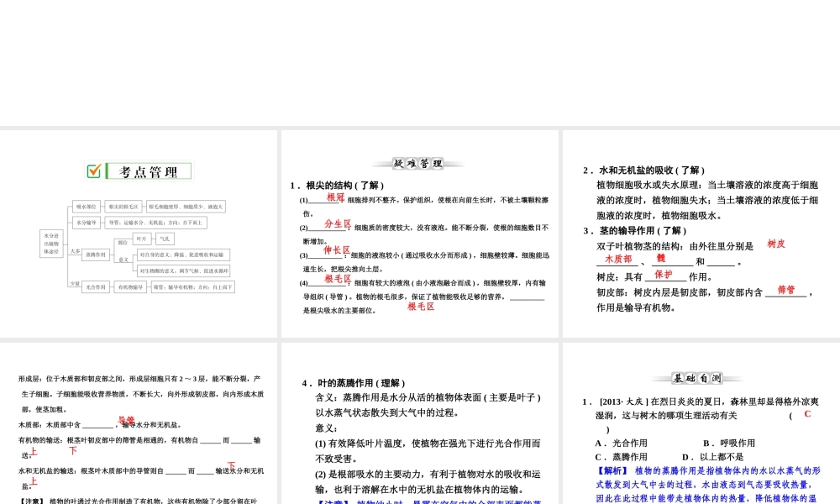The width and height of the screenshot is (840, 504).
Task: Click heading 3．茎的输导作用(了解)
Action: [x=635, y=231]
